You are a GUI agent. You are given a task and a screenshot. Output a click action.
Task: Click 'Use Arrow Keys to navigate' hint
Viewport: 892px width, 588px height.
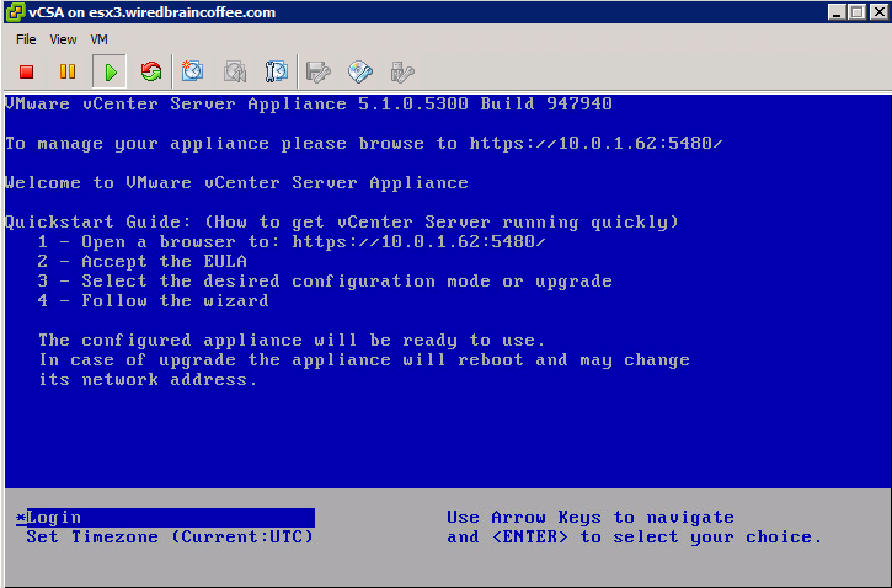[591, 517]
